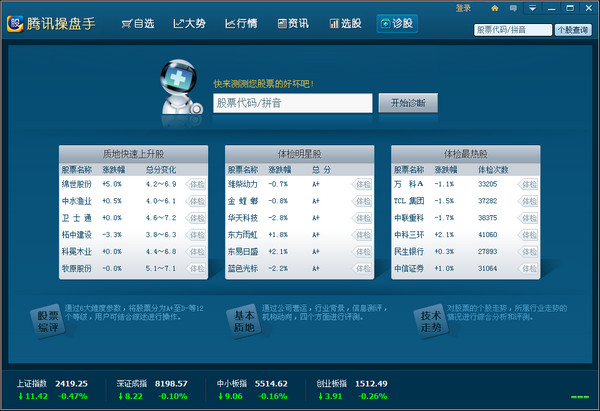The height and width of the screenshot is (411, 600).
Task: Select stock name 东方雨虹
Action: point(243,235)
